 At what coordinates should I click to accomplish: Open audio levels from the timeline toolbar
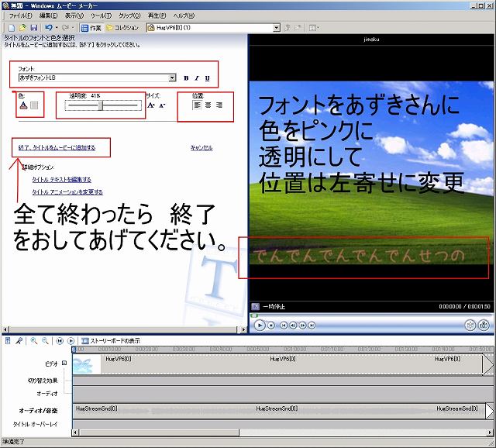pyautogui.click(x=9, y=341)
